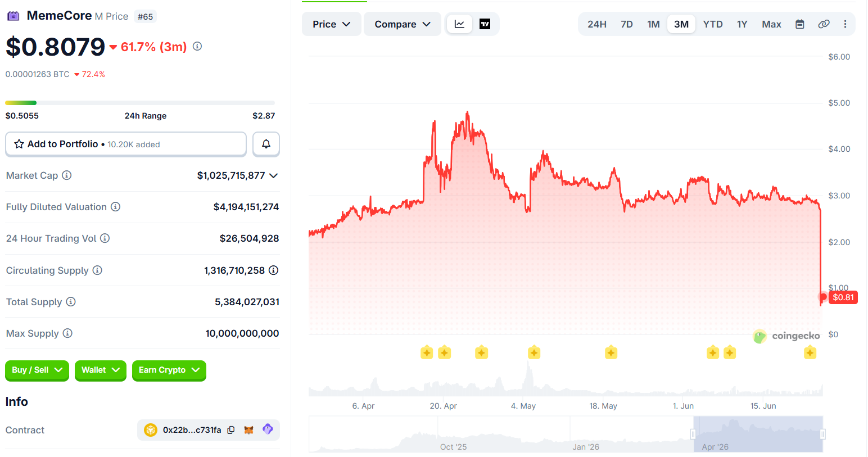Screen dimensions: 868x457
Task: Select the Max time range
Action: click(771, 24)
